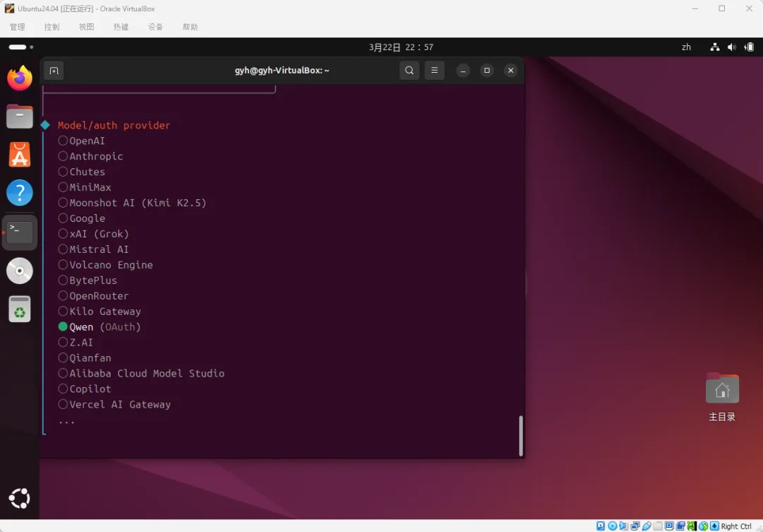The height and width of the screenshot is (532, 763).
Task: Show applications via Ubuntu logo button
Action: 20,498
